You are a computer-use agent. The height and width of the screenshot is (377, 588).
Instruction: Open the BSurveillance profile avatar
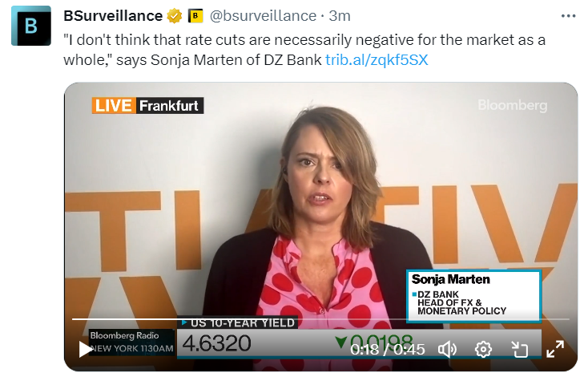pyautogui.click(x=31, y=26)
